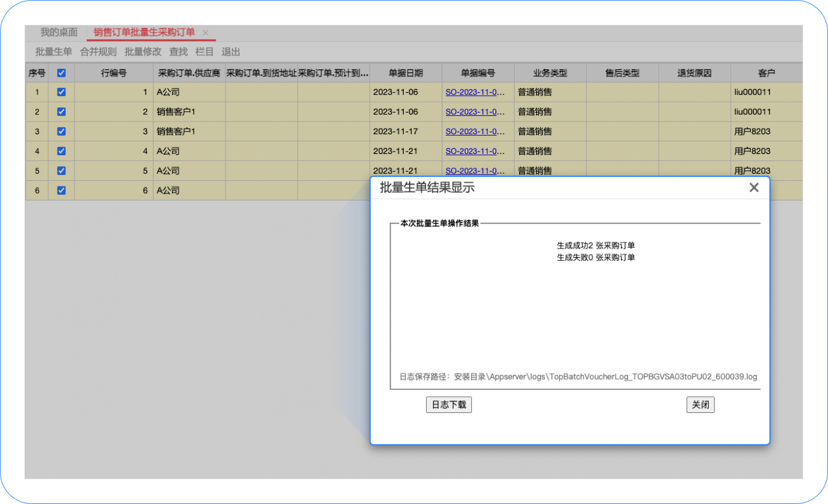Screen dimensions: 828x504
Task: Select the A公司 supplier cell in row 6
Action: coord(189,190)
